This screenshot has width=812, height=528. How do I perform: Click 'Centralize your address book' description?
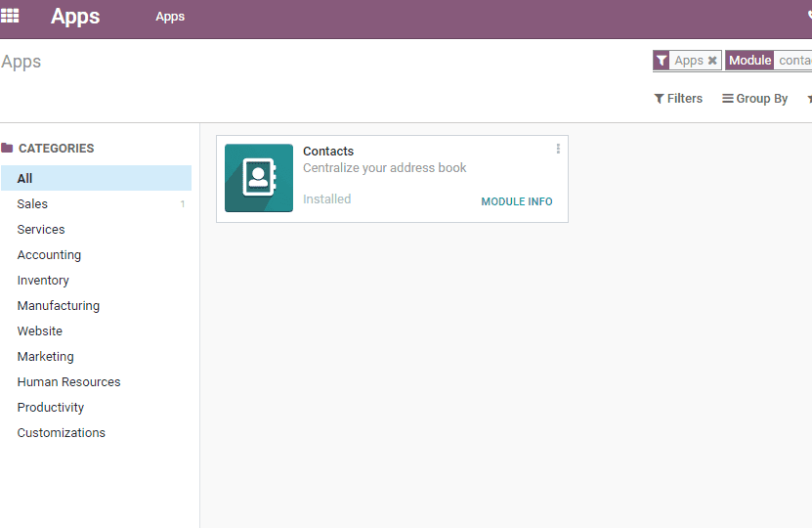pos(384,168)
